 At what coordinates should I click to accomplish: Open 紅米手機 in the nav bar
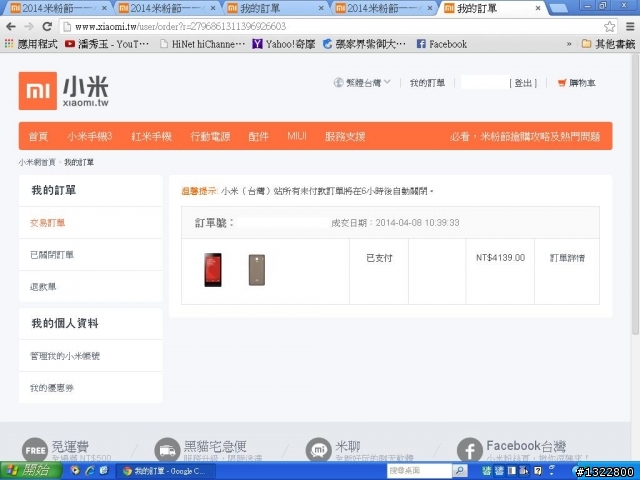[151, 136]
